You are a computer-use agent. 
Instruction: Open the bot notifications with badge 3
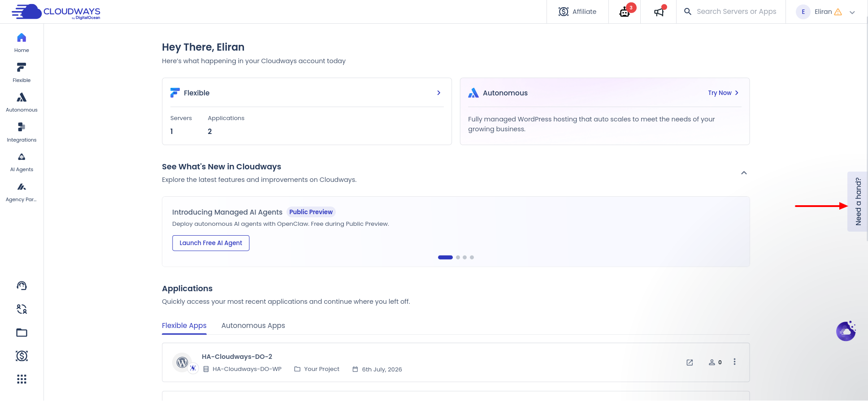point(625,12)
